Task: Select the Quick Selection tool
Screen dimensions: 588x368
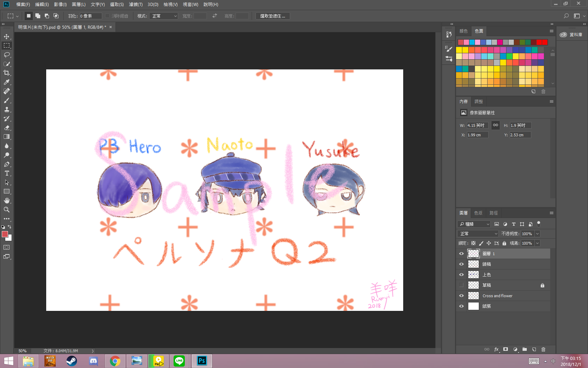Action: click(7, 64)
